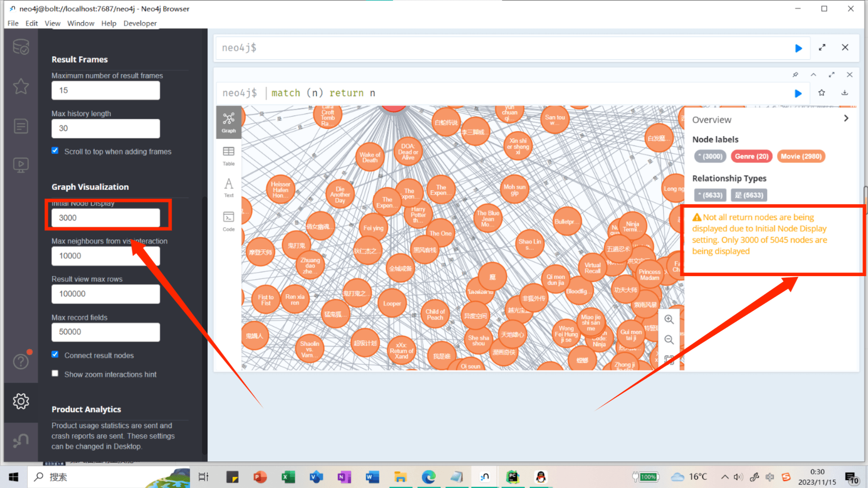Edit Initial Node Display field
The height and width of the screenshot is (488, 868).
[x=106, y=218]
